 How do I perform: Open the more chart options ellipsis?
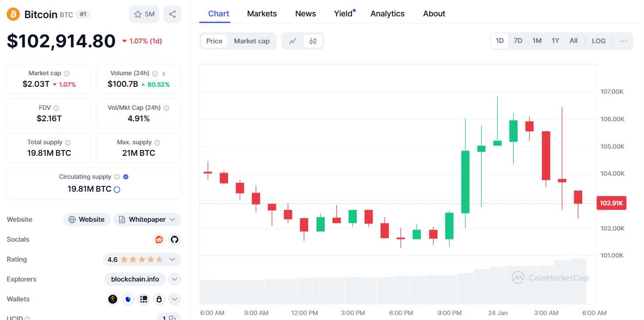pos(624,41)
